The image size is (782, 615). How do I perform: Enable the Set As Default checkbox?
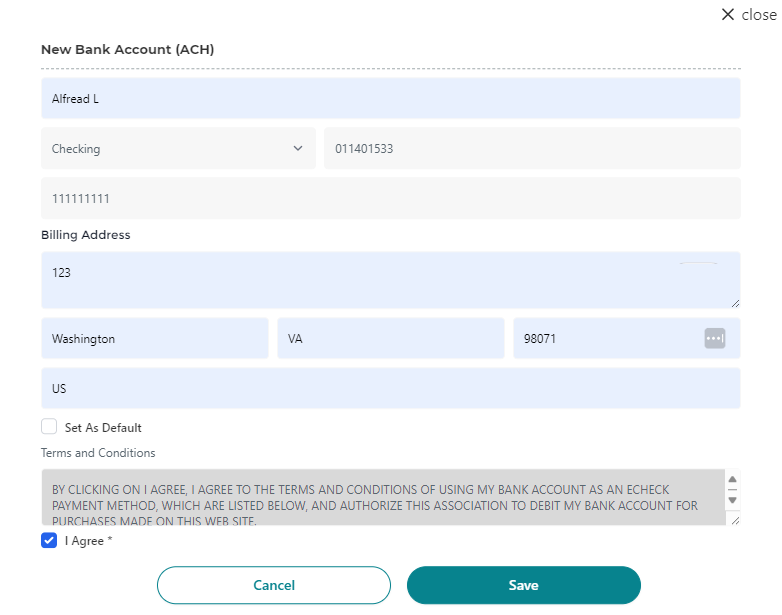tap(49, 427)
